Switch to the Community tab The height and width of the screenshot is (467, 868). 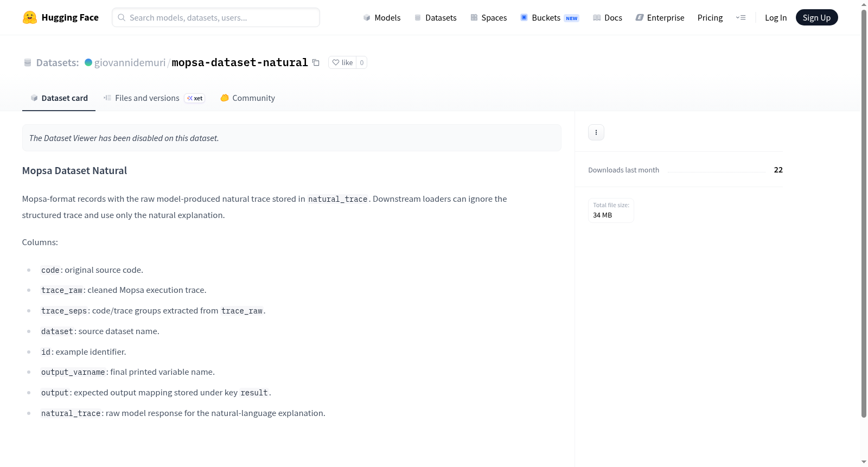[247, 98]
